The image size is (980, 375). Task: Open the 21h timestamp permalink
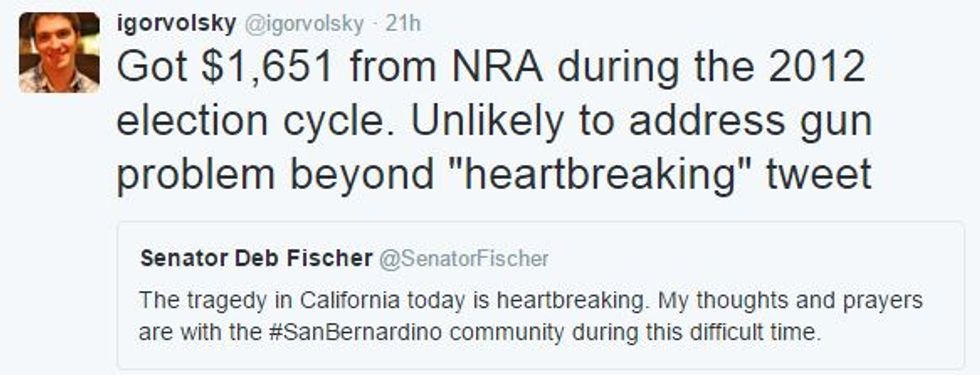pyautogui.click(x=402, y=24)
